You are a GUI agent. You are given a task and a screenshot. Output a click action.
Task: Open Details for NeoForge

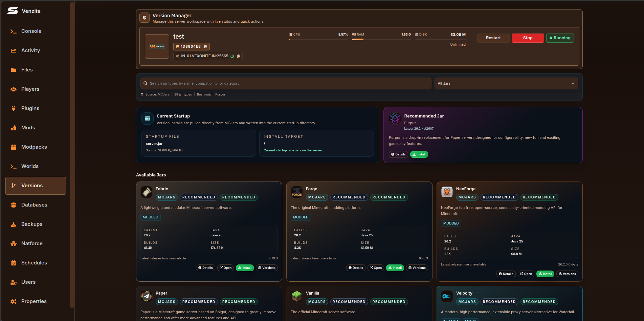tap(506, 274)
